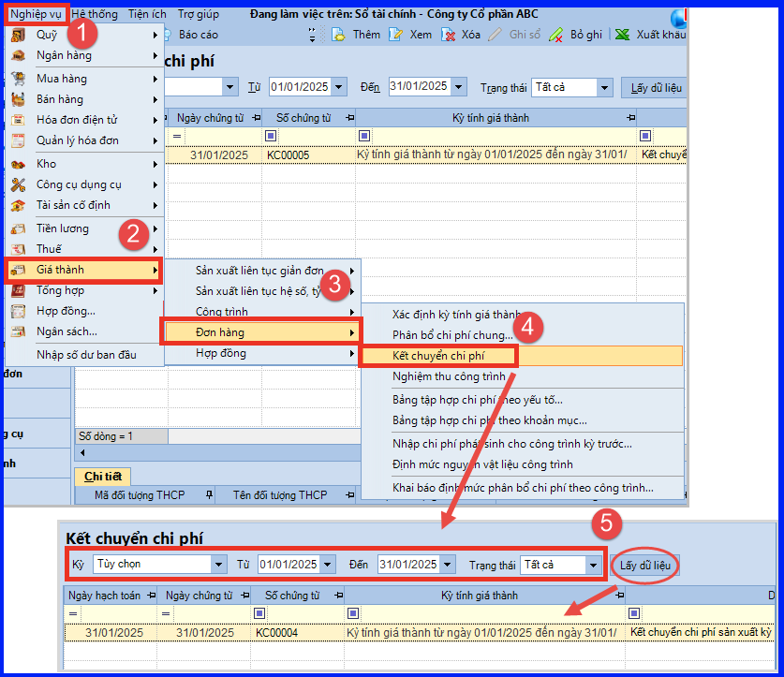Open the Kỳ Tùy chọn dropdown

pyautogui.click(x=218, y=565)
